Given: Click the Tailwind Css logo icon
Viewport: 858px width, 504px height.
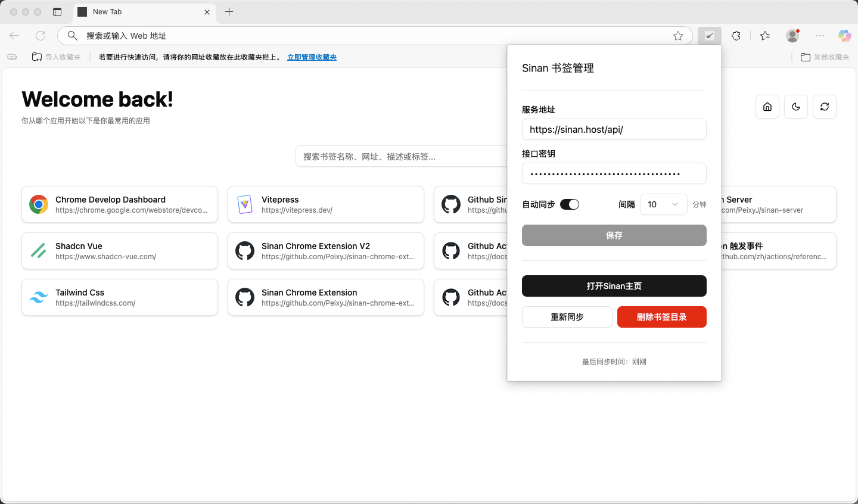Looking at the screenshot, I should click(x=39, y=297).
